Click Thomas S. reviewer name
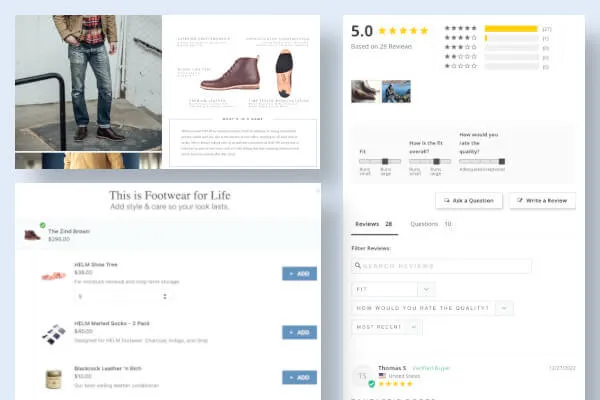The height and width of the screenshot is (400, 600). (392, 368)
